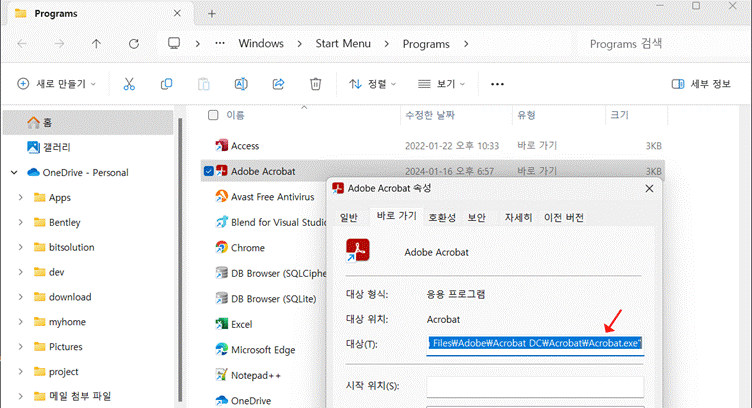The image size is (752, 408).
Task: Click the Excel shortcut icon
Action: (222, 324)
